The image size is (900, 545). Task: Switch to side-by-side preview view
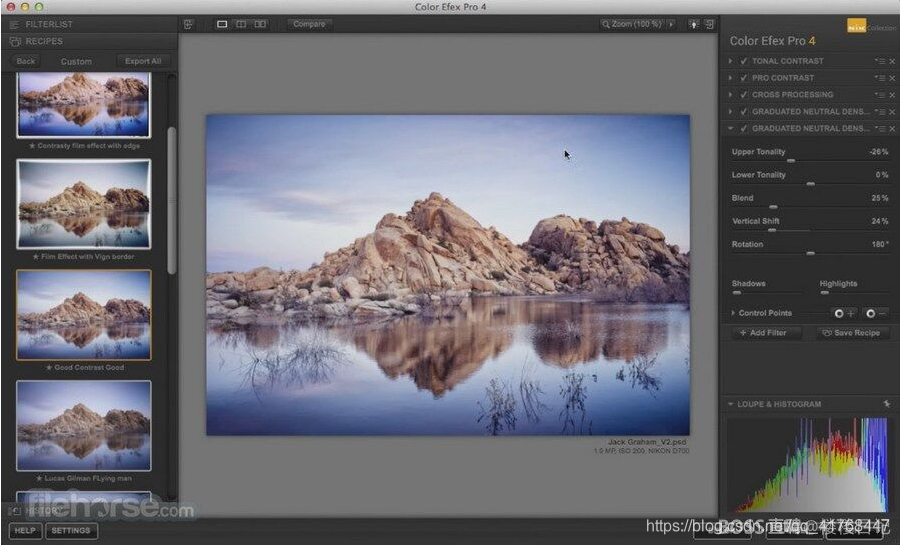coord(260,24)
